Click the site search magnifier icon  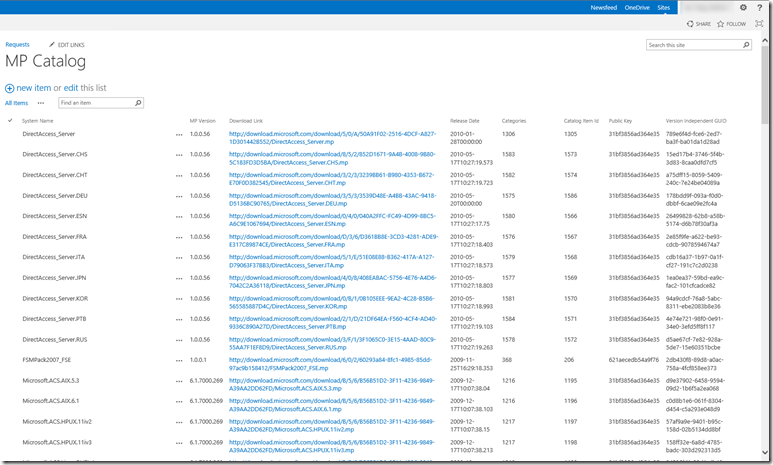point(746,45)
